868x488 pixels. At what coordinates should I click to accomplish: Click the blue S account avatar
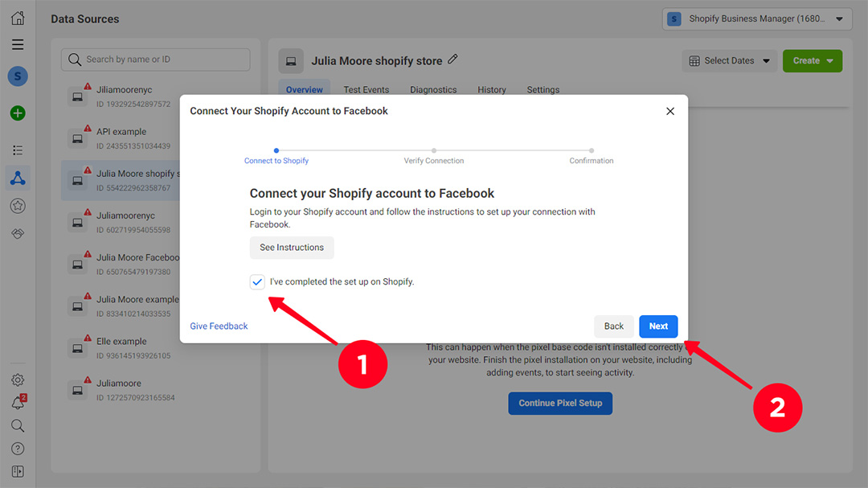(18, 76)
